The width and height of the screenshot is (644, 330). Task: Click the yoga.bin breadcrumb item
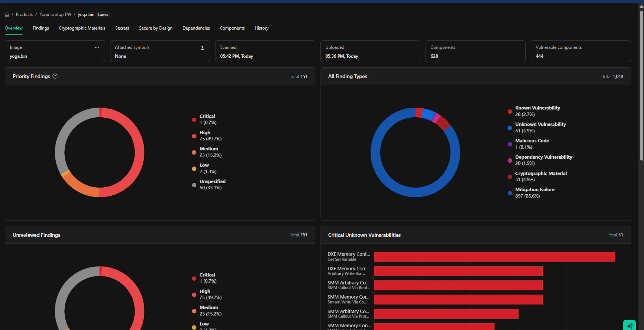click(86, 14)
